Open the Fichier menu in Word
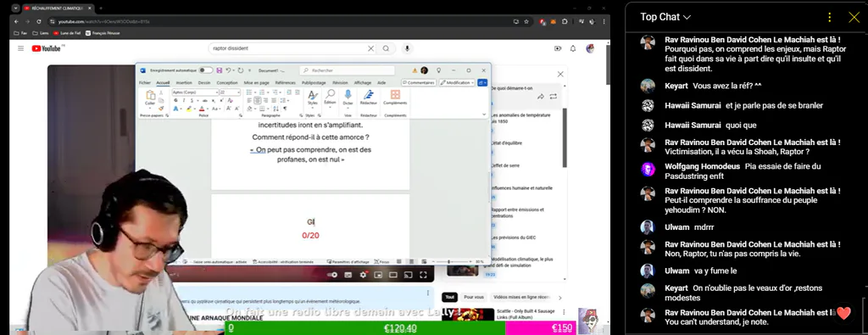The image size is (868, 335). tap(145, 82)
